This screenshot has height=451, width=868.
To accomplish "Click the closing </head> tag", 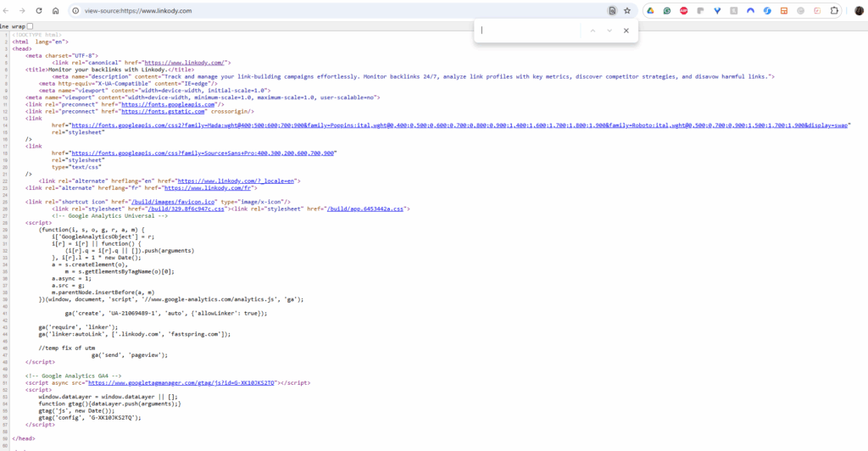I will (23, 438).
